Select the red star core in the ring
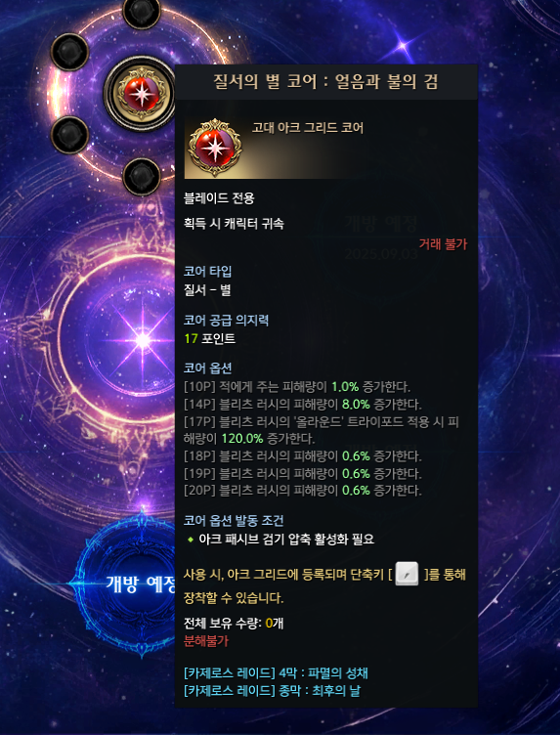Image resolution: width=560 pixels, height=735 pixels. [x=141, y=93]
